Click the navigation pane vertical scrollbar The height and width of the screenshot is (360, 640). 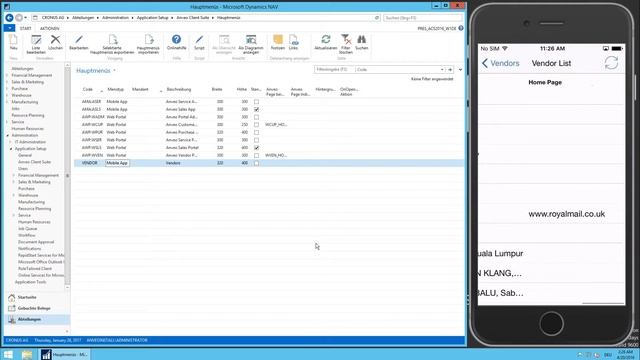click(x=67, y=176)
